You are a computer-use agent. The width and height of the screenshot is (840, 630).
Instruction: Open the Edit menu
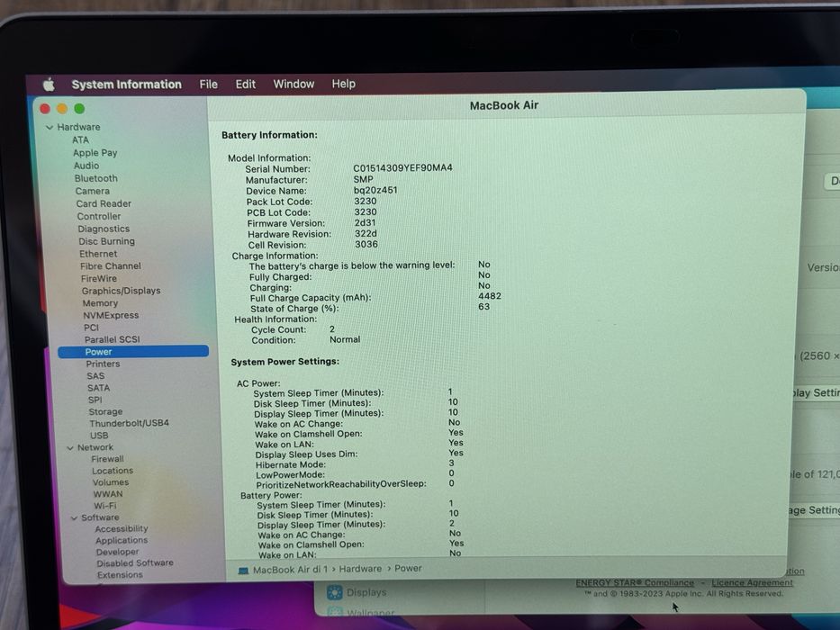(x=246, y=84)
